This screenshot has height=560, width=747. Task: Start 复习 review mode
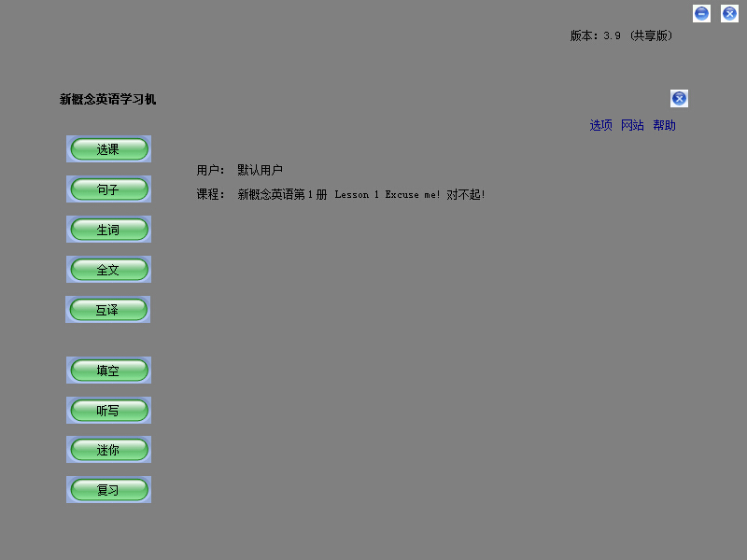(x=108, y=489)
